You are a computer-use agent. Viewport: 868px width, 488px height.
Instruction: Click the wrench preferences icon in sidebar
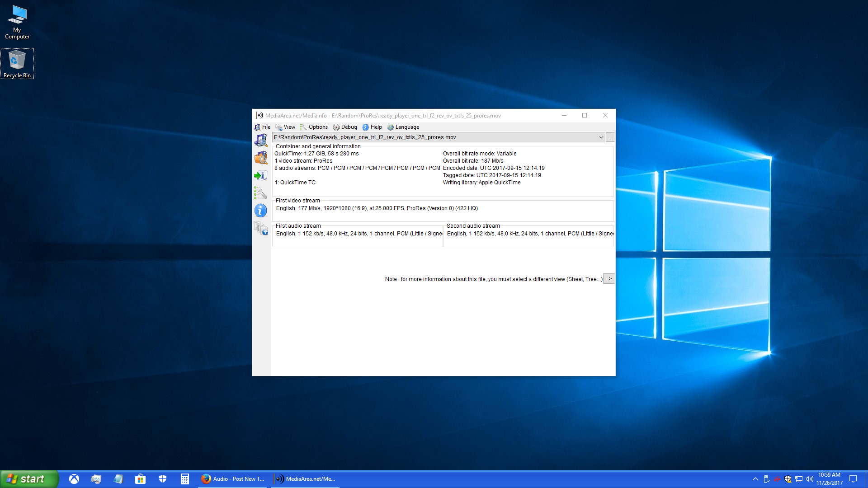tap(260, 193)
